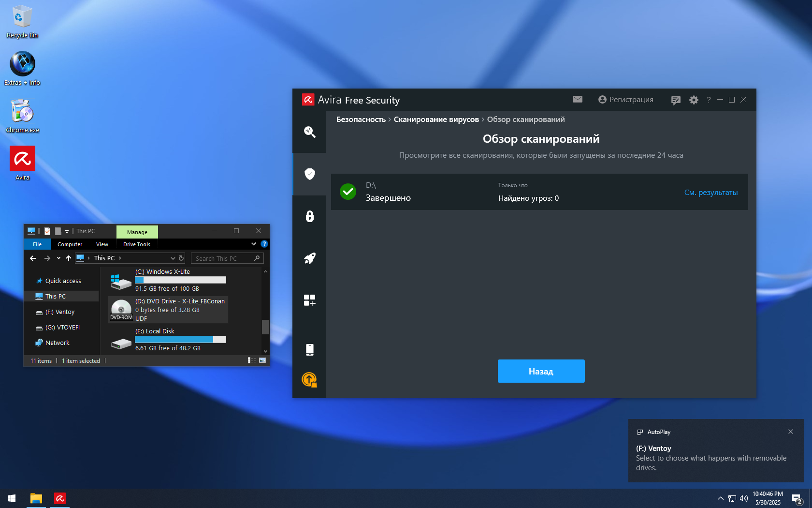Open the address bar history dropdown

pyautogui.click(x=173, y=258)
